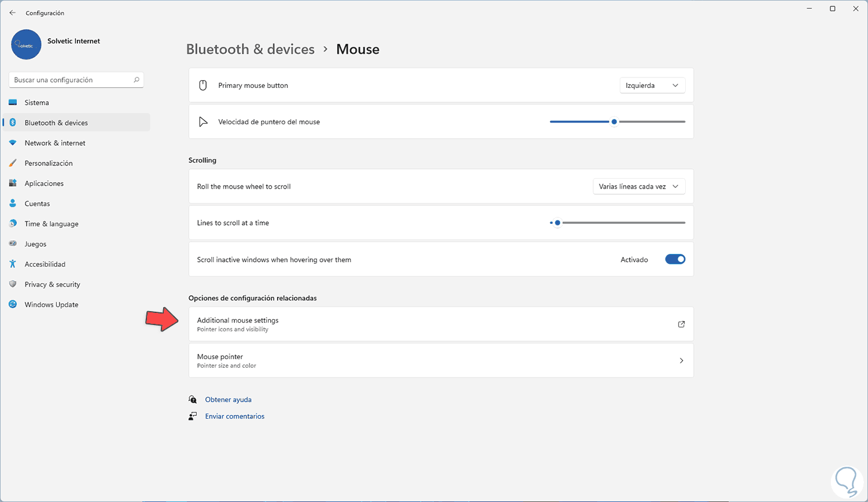Click the external link icon for Additional mouse settings
This screenshot has height=502, width=868.
(681, 324)
